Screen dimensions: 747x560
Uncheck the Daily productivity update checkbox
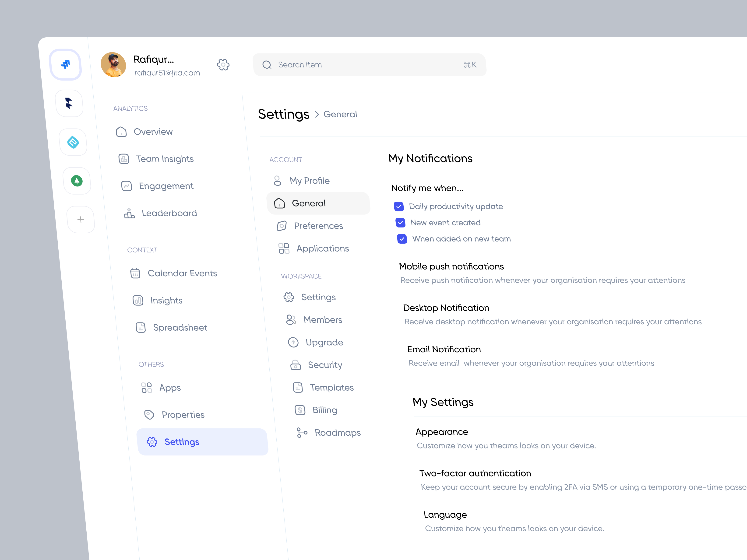tap(399, 206)
